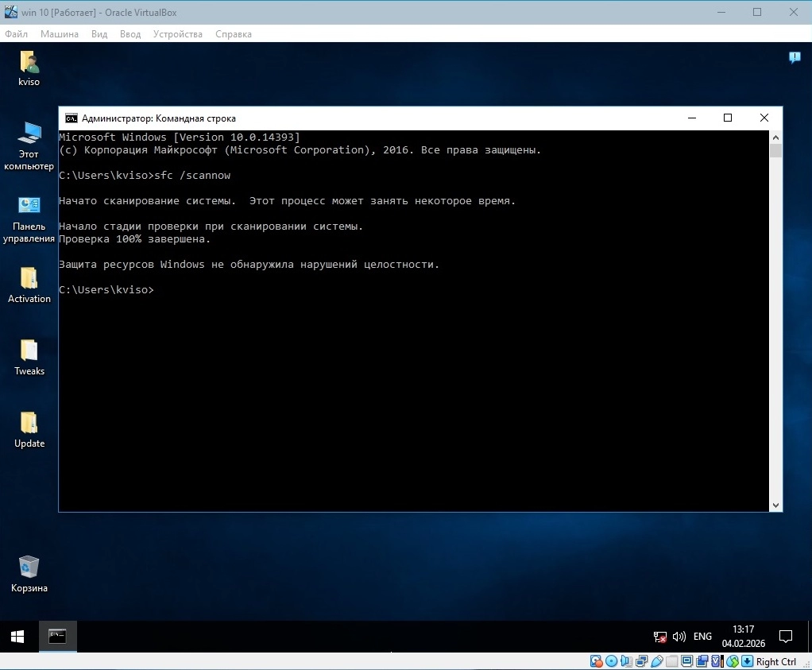812x670 pixels.
Task: Click the Command Prompt taskbar button
Action: [x=57, y=637]
